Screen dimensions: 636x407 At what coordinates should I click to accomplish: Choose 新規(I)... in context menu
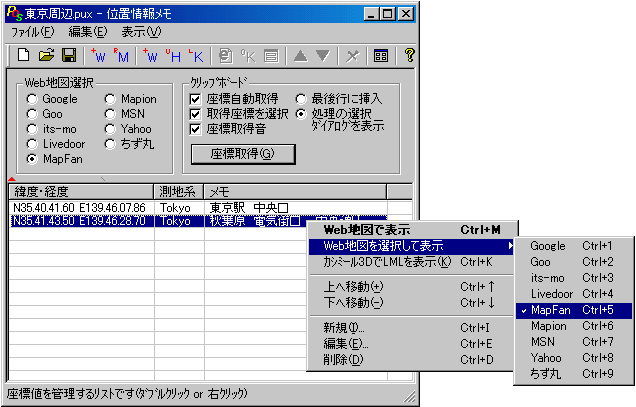click(x=411, y=327)
